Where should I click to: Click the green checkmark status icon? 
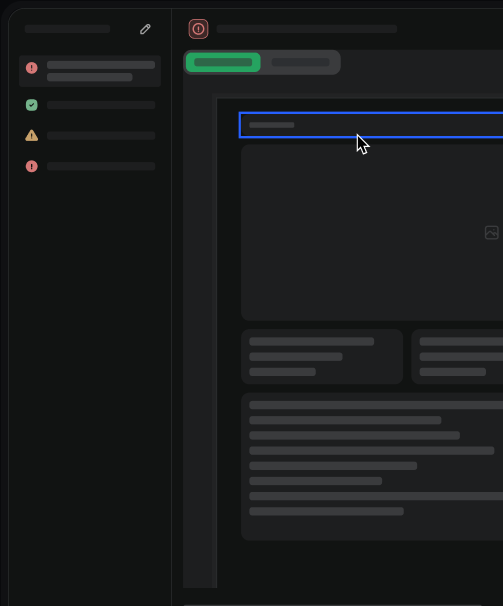pyautogui.click(x=32, y=105)
